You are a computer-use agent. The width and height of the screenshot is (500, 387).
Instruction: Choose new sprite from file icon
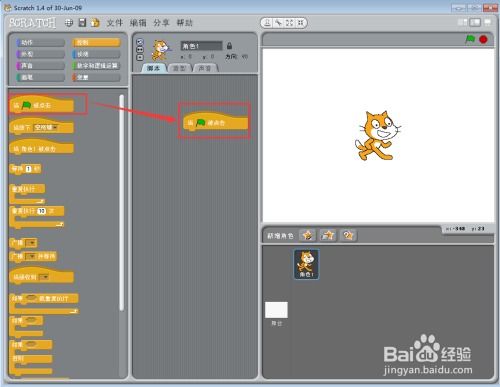coord(328,235)
